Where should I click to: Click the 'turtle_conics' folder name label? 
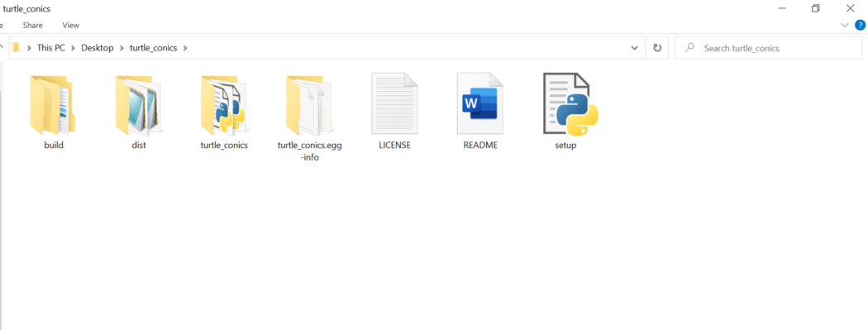224,146
